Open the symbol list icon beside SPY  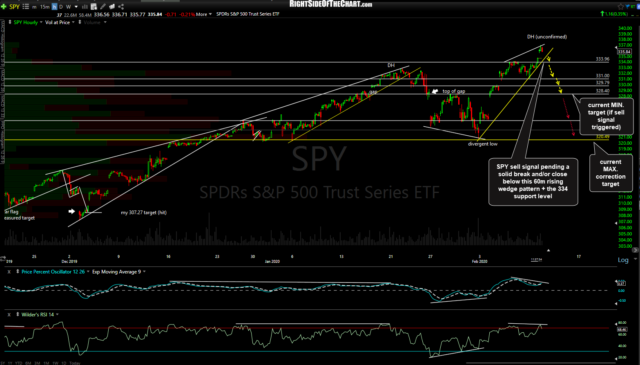(26, 7)
